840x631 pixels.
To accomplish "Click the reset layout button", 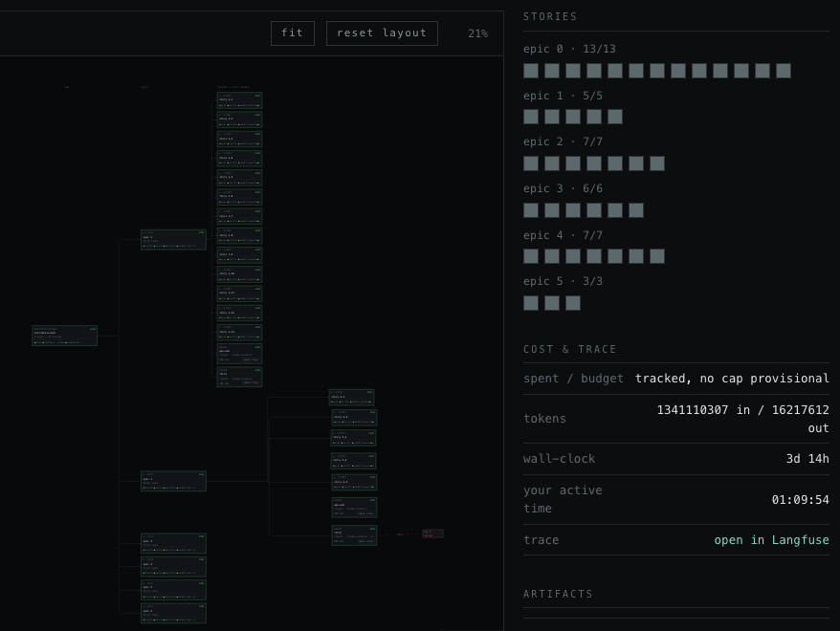I will tap(382, 33).
